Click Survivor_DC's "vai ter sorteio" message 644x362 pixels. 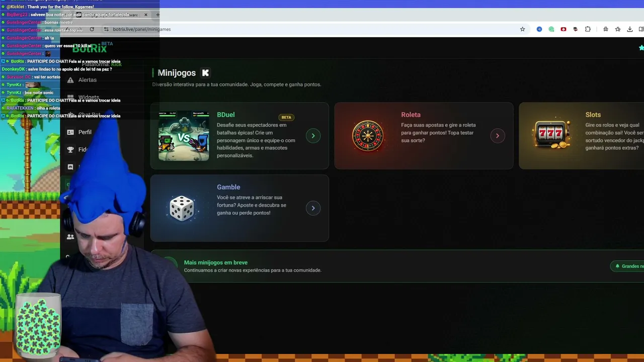click(31, 77)
